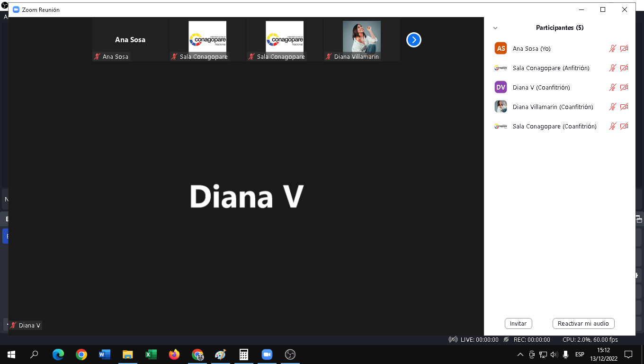644x364 pixels.
Task: Open Zoom from the Windows taskbar
Action: coord(267,355)
